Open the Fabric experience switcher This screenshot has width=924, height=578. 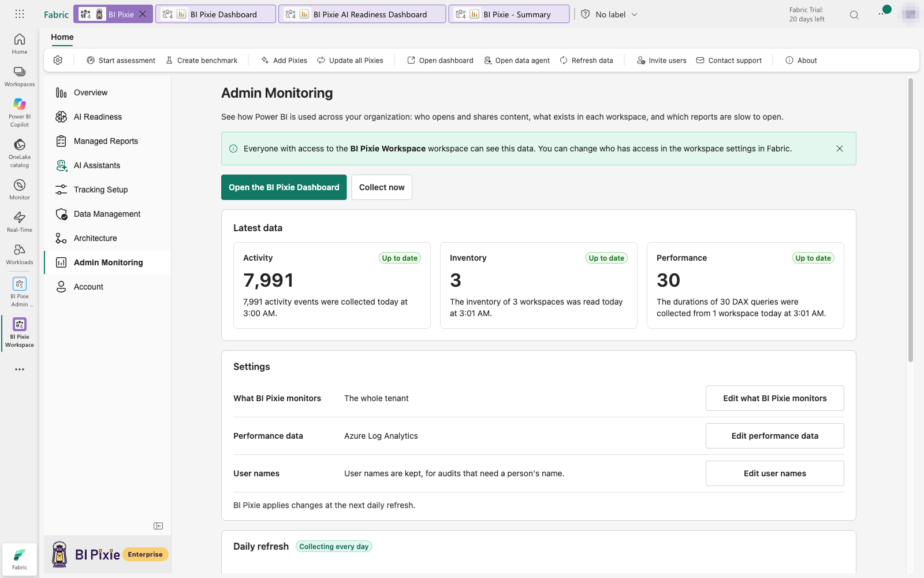[x=20, y=559]
